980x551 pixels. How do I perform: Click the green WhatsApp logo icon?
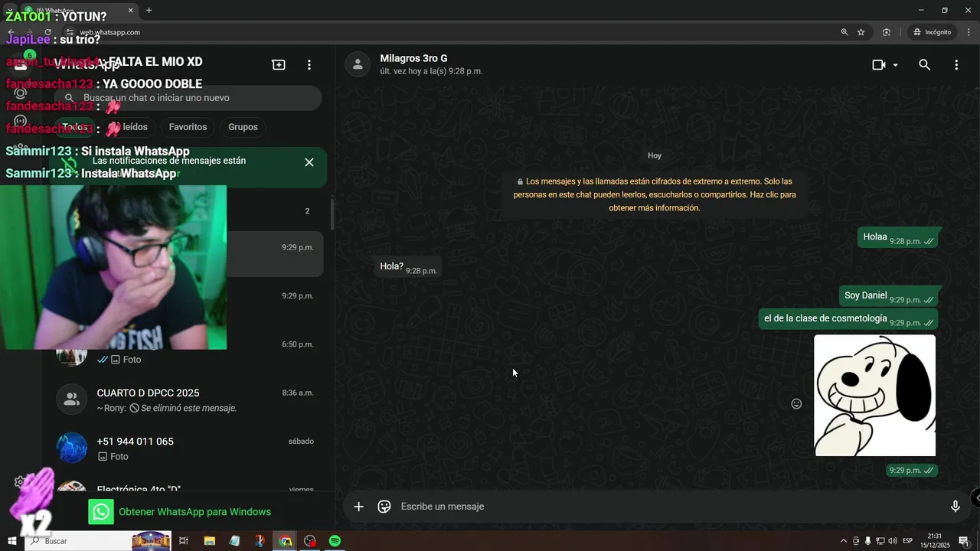pyautogui.click(x=101, y=512)
